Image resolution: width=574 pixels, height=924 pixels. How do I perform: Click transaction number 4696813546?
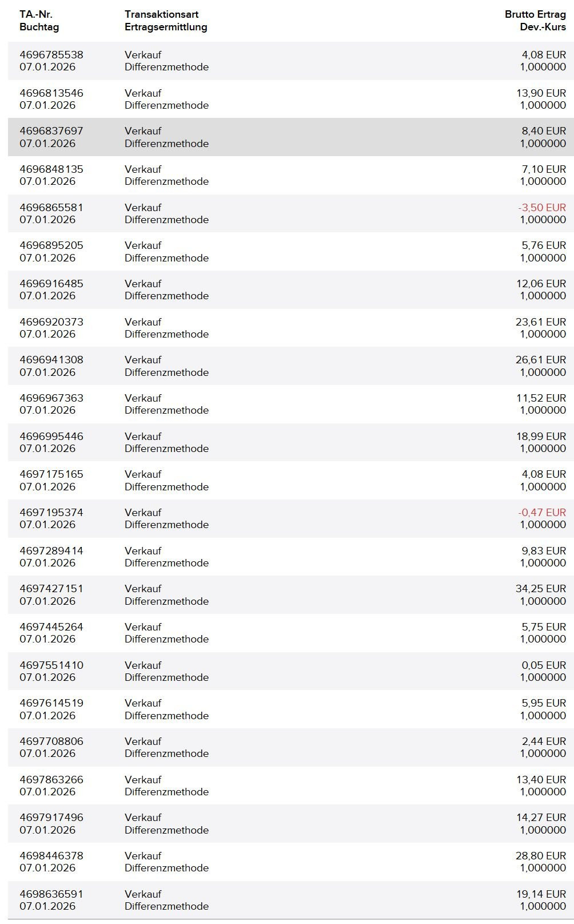click(x=51, y=93)
